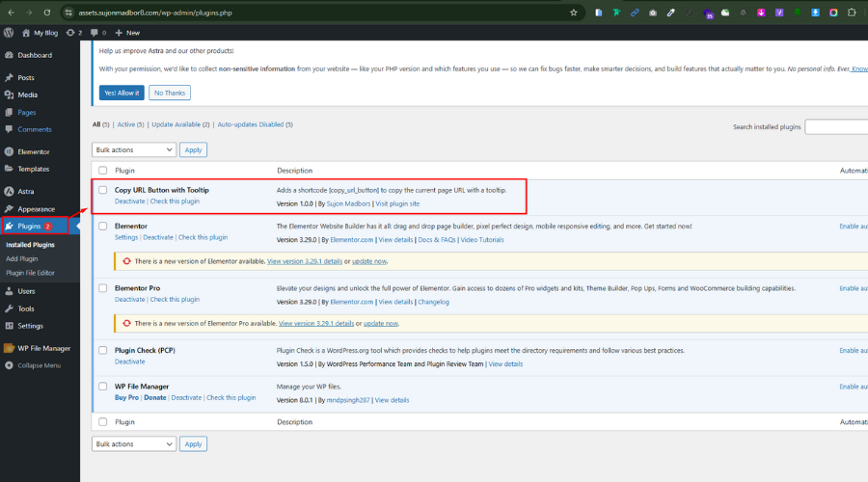The height and width of the screenshot is (482, 868).
Task: Deactivate Copy URL Button with Tooltip plugin
Action: click(129, 201)
